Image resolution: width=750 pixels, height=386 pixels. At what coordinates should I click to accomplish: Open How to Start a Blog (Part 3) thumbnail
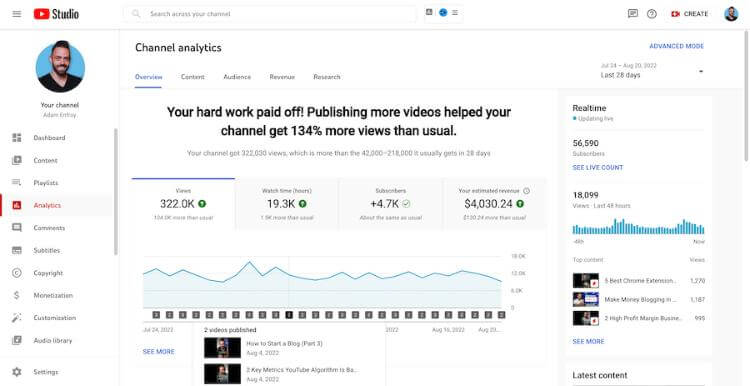click(222, 347)
